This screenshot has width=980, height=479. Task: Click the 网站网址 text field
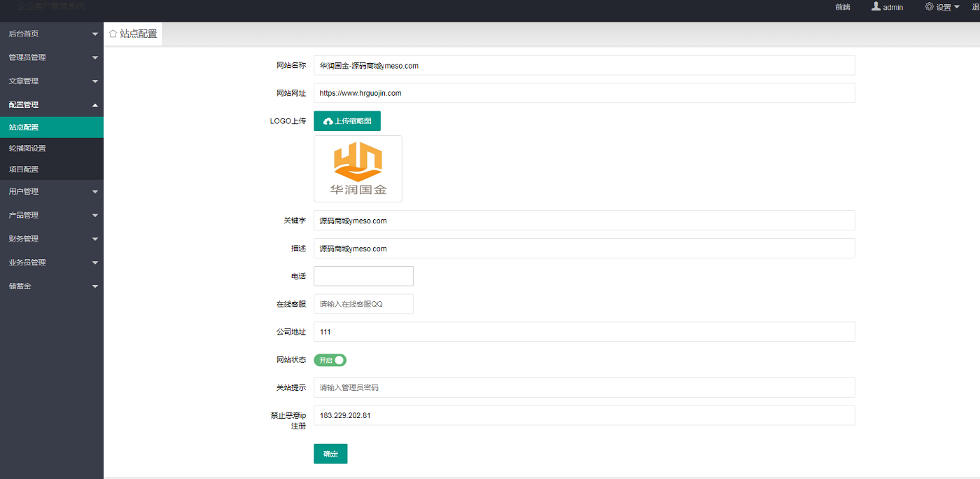point(584,93)
